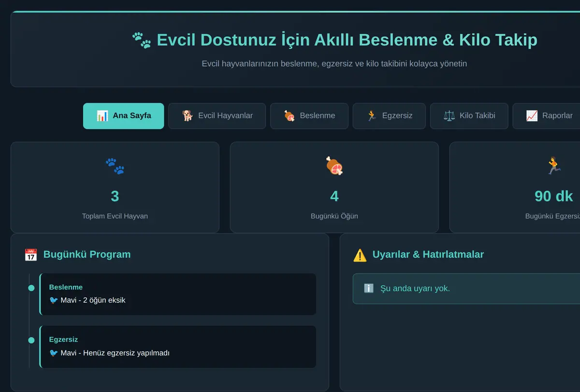Go to the Egzersiz tab
The image size is (580, 392).
coord(389,116)
